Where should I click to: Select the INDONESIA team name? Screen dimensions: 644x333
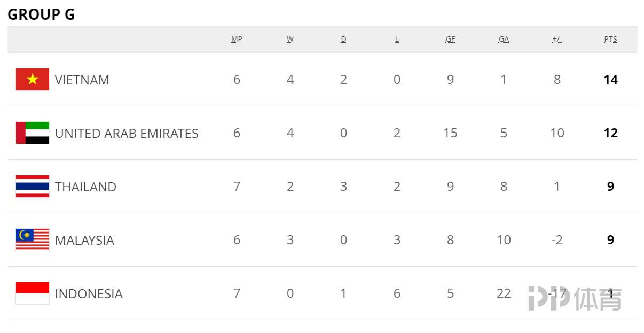[x=89, y=294]
